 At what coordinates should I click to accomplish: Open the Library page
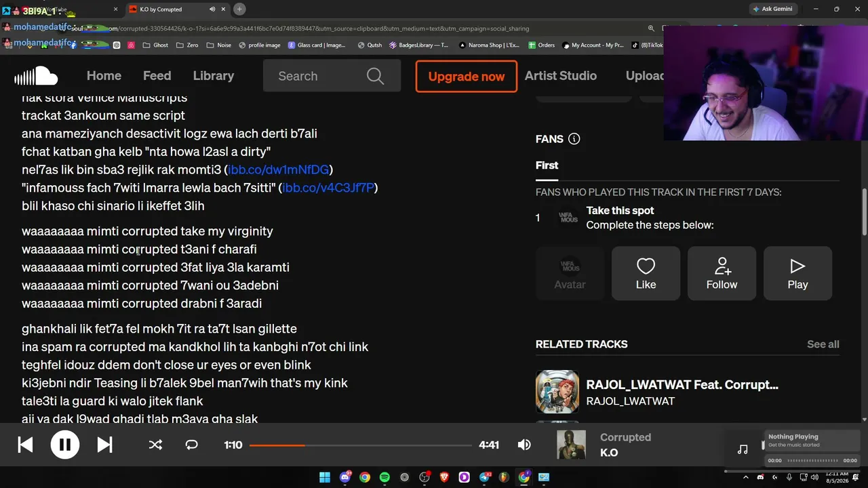213,76
